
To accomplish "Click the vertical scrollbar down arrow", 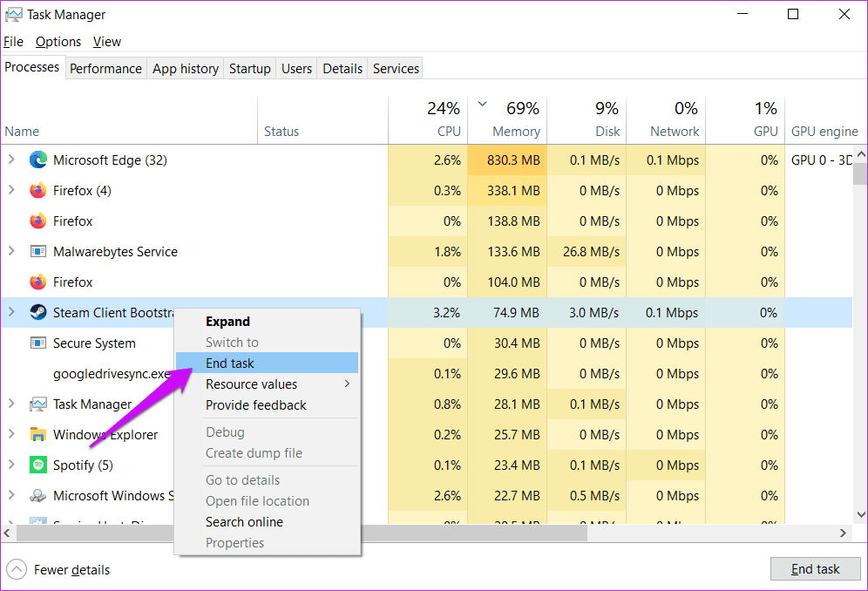I will (861, 514).
